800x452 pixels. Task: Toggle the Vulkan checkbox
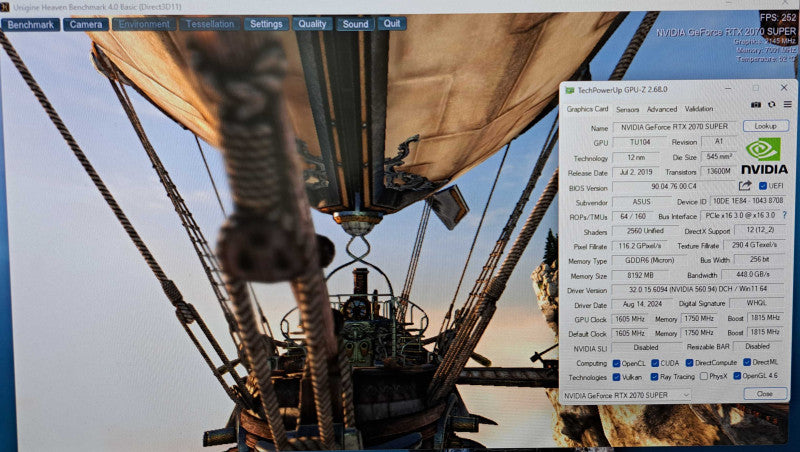(616, 377)
